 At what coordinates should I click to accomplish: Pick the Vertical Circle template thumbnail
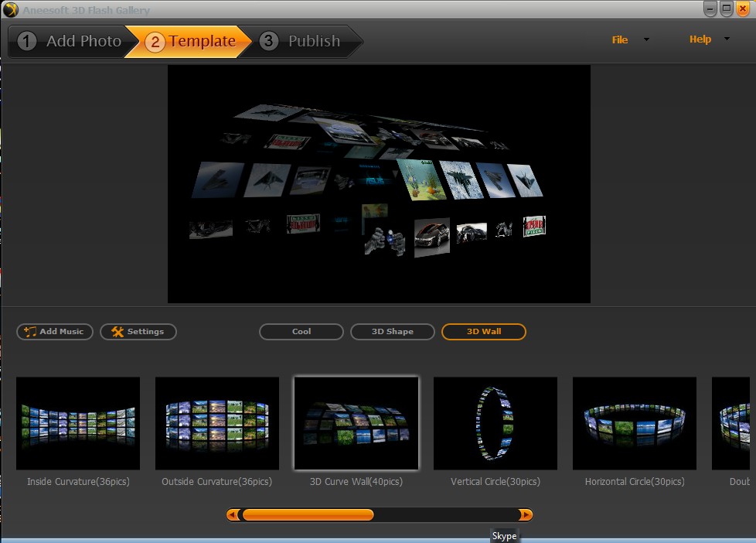pos(495,423)
